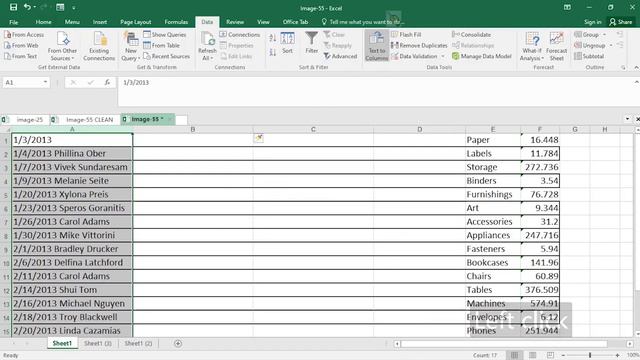This screenshot has width=640, height=360.
Task: Select the Furnishings cell
Action: pos(493,194)
